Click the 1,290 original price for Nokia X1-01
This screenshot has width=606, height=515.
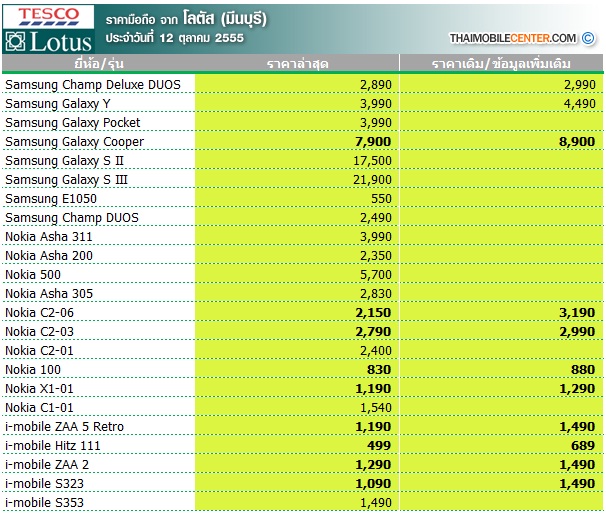[x=577, y=388]
